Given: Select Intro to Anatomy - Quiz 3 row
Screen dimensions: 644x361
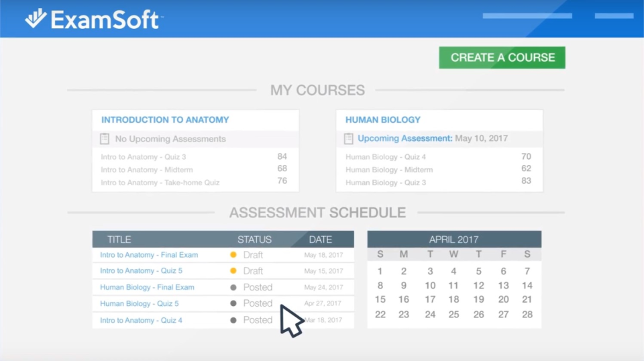Looking at the screenshot, I should pyautogui.click(x=195, y=157).
